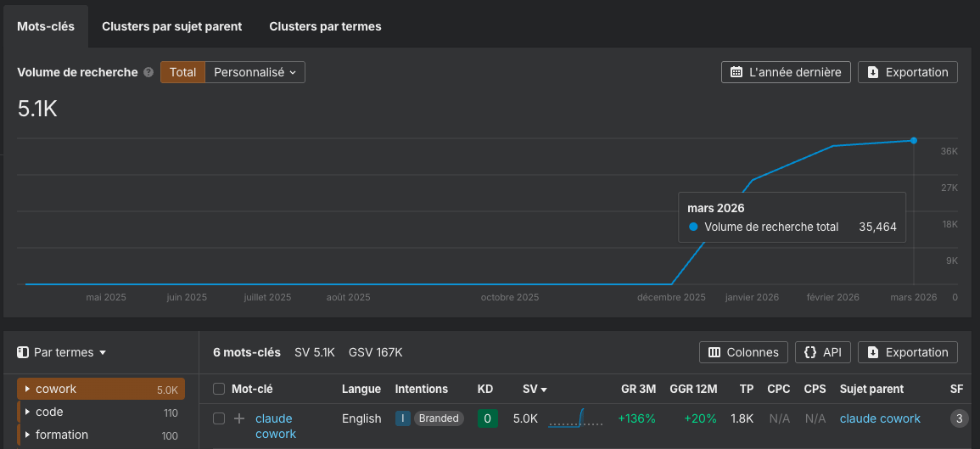Open the claude cowork keyword link

(276, 426)
